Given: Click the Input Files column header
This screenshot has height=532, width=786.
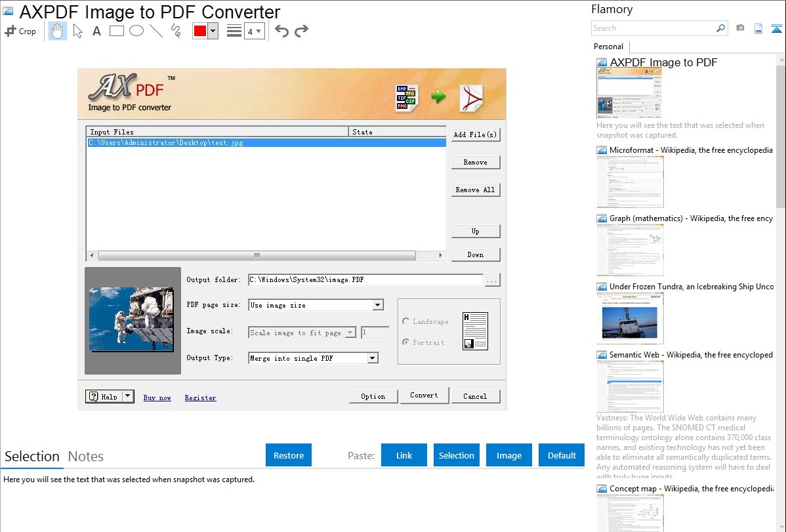Looking at the screenshot, I should 218,132.
